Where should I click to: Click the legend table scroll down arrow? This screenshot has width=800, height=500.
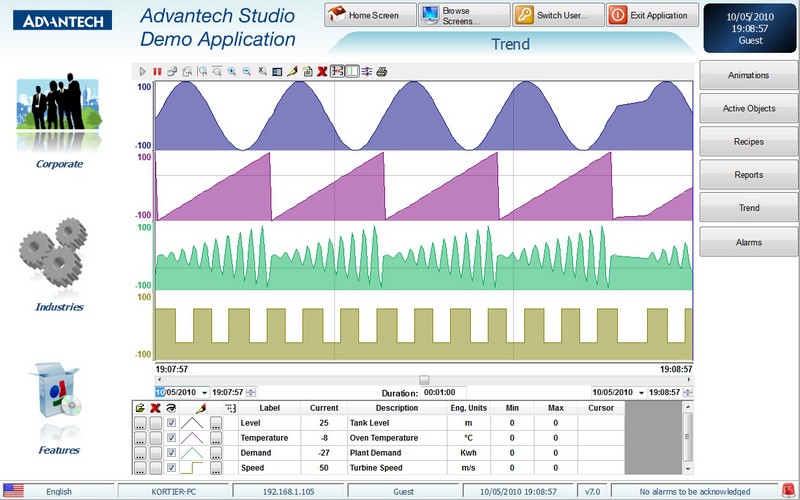[688, 468]
